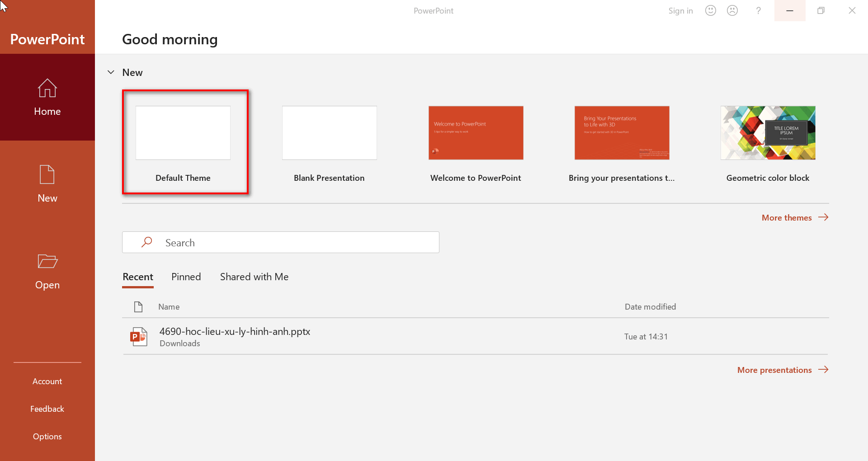Click the PowerPoint file icon for 4690-hoc-lieu

(139, 337)
